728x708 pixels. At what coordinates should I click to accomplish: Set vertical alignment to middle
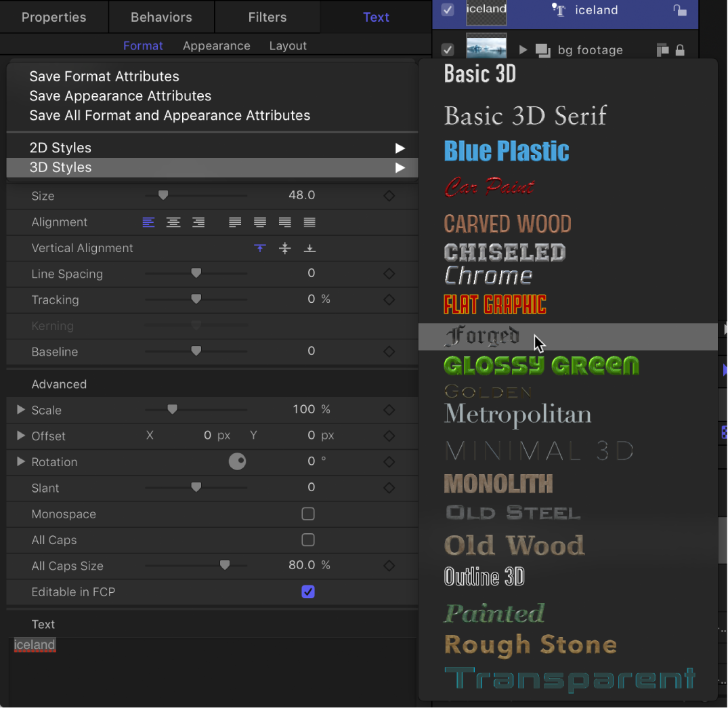285,248
